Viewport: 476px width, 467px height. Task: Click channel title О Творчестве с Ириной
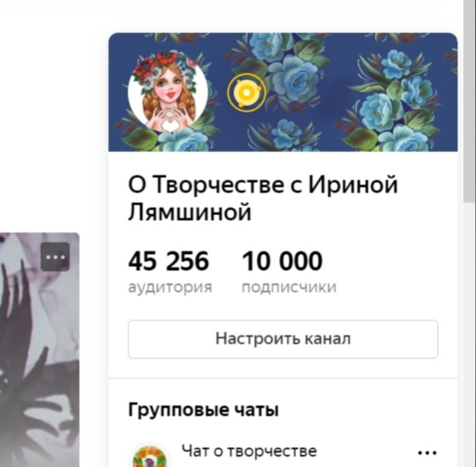tap(263, 185)
